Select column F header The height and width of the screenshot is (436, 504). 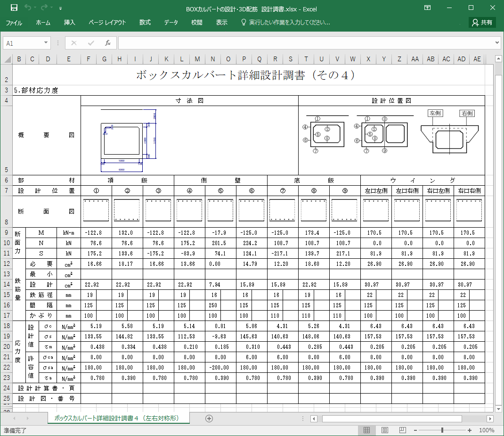click(x=89, y=59)
